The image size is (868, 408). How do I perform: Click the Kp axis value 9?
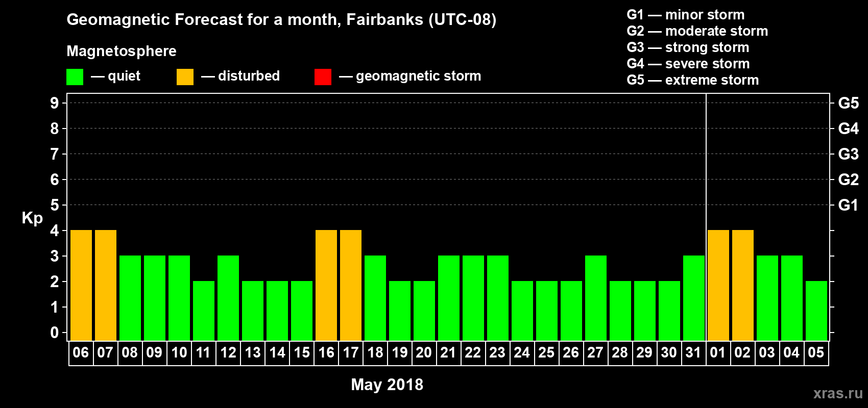pos(55,103)
